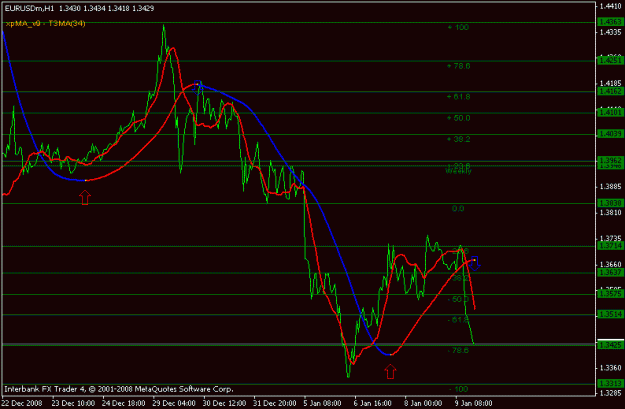Viewport: 625px width, 409px height.
Task: Click the 30 Dec 12:00 time label
Action: point(224,403)
